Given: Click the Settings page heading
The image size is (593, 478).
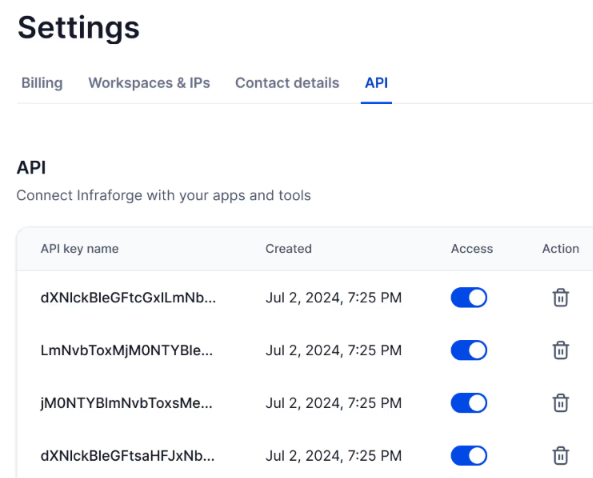Looking at the screenshot, I should (x=79, y=28).
